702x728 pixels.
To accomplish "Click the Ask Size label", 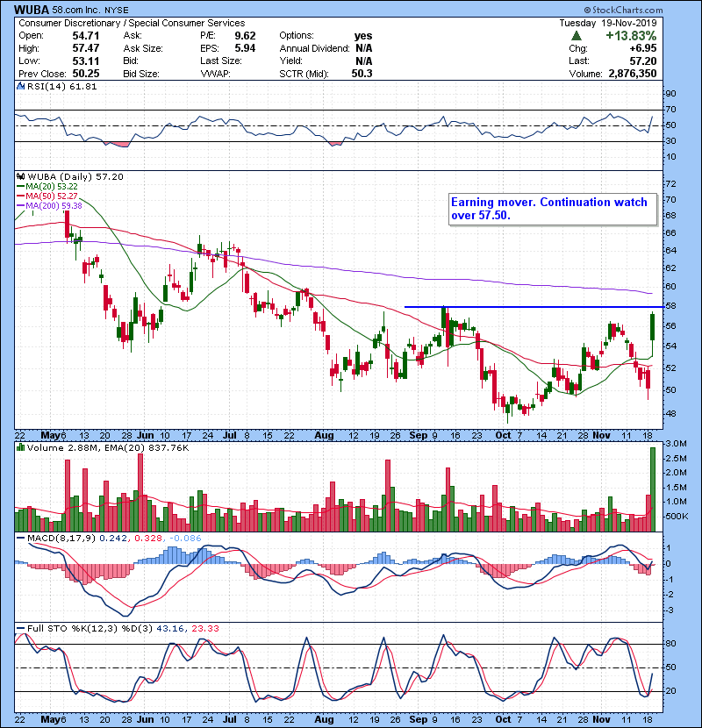I will pos(143,48).
